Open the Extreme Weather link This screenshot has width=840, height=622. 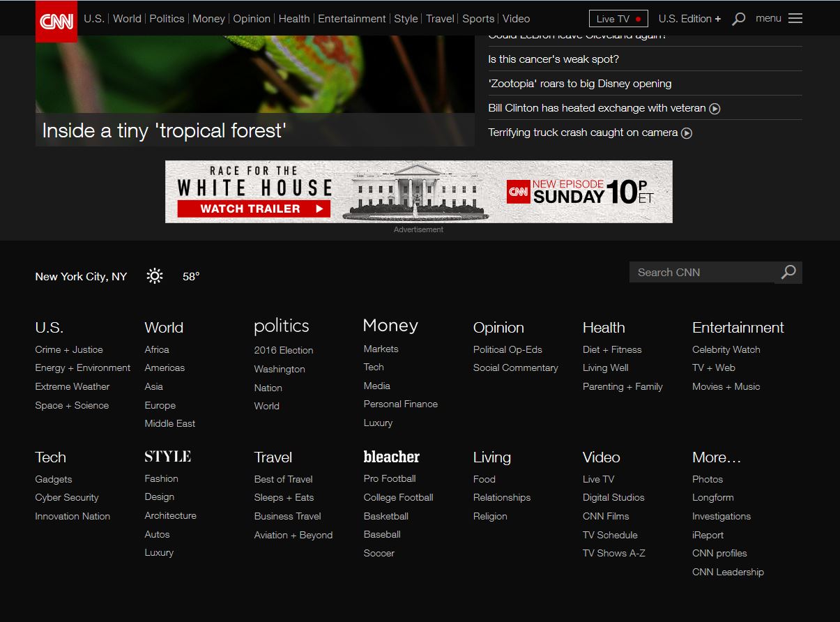(72, 386)
